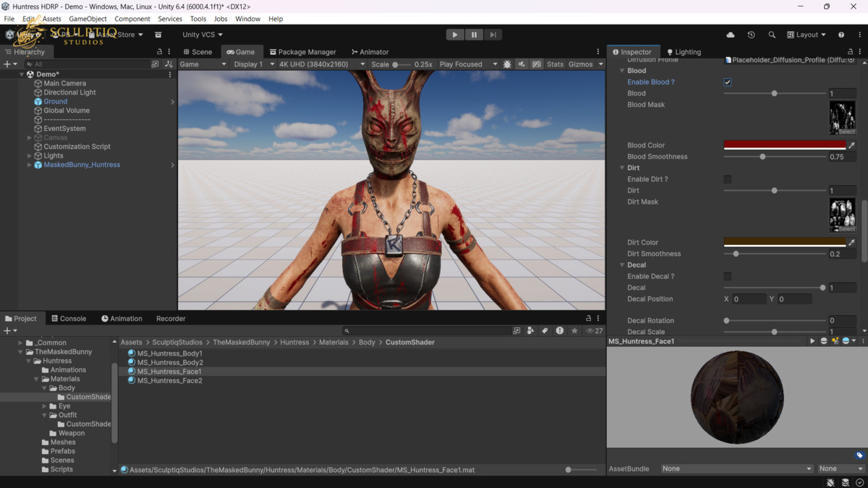Open the Display 1 dropdown
Viewport: 868px width, 488px height.
253,64
